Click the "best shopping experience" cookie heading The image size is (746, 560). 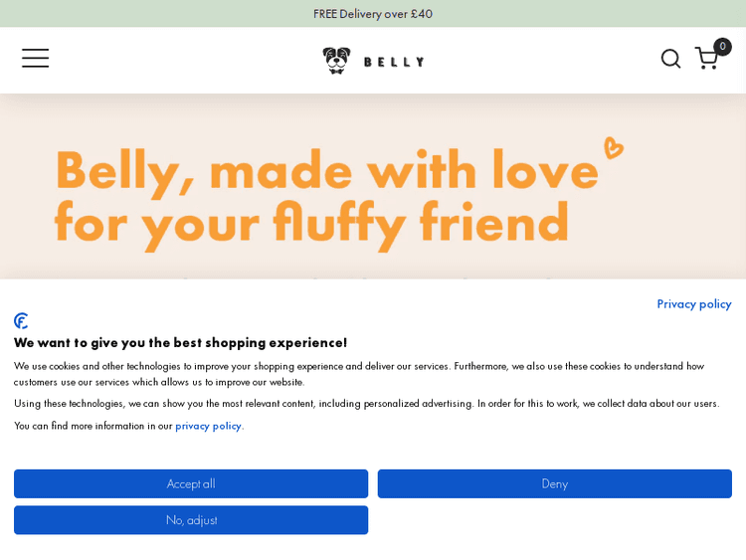[x=180, y=342]
